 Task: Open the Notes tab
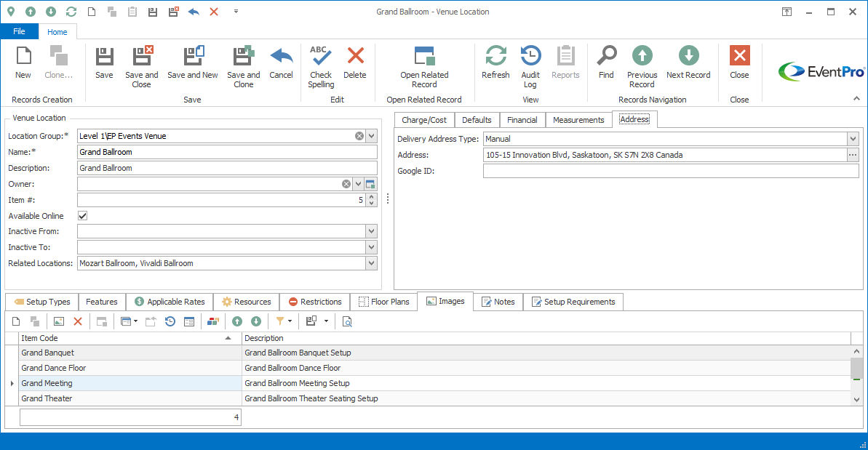(498, 302)
